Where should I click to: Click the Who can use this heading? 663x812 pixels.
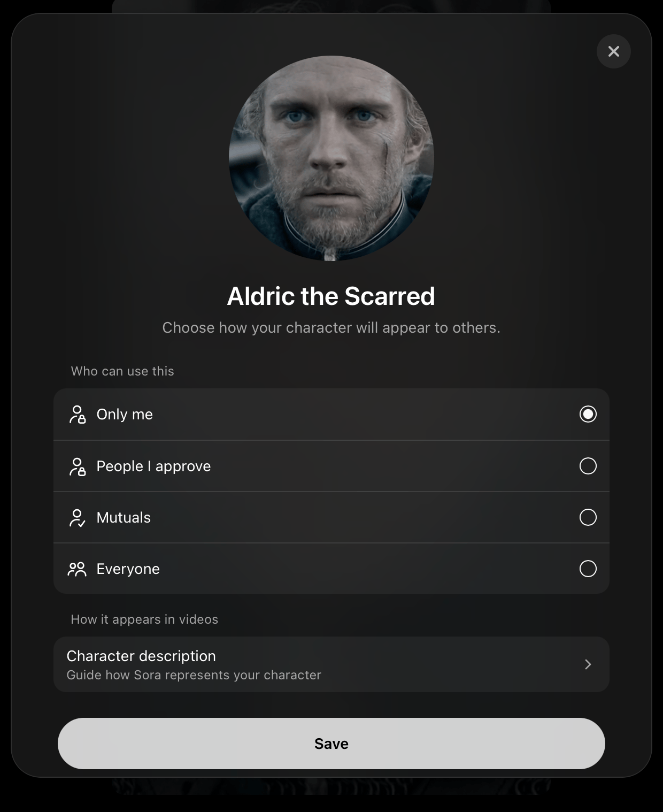click(x=122, y=371)
